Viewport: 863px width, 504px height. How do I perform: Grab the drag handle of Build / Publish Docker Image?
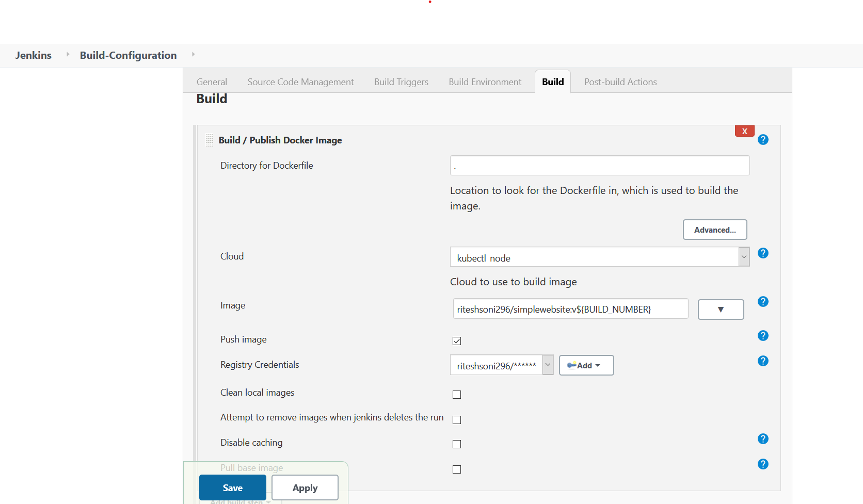pyautogui.click(x=210, y=140)
